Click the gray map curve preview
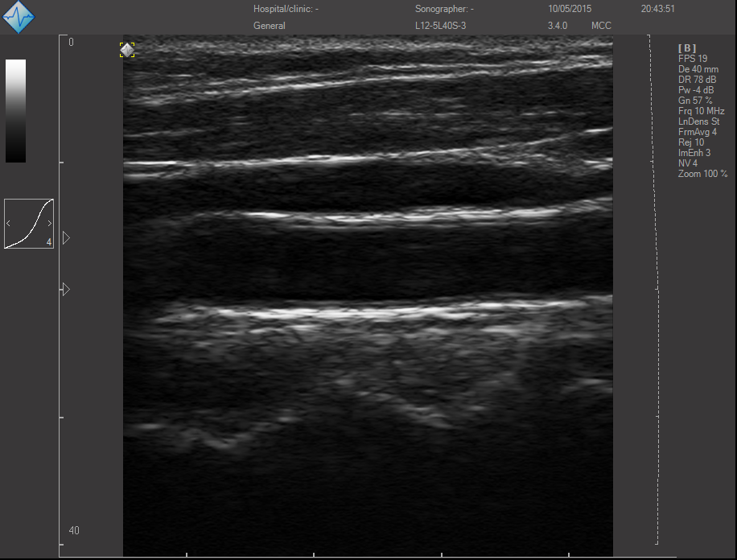Screen dimensions: 737x560 tap(29, 224)
